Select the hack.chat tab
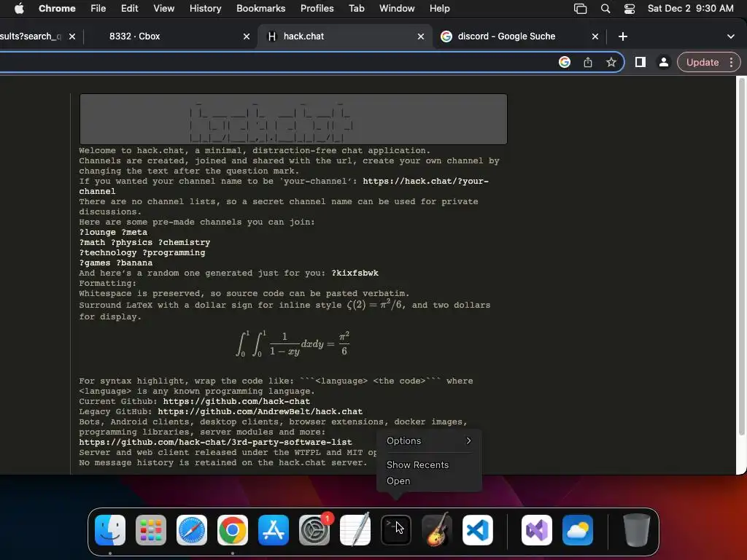This screenshot has width=747, height=560. [344, 36]
